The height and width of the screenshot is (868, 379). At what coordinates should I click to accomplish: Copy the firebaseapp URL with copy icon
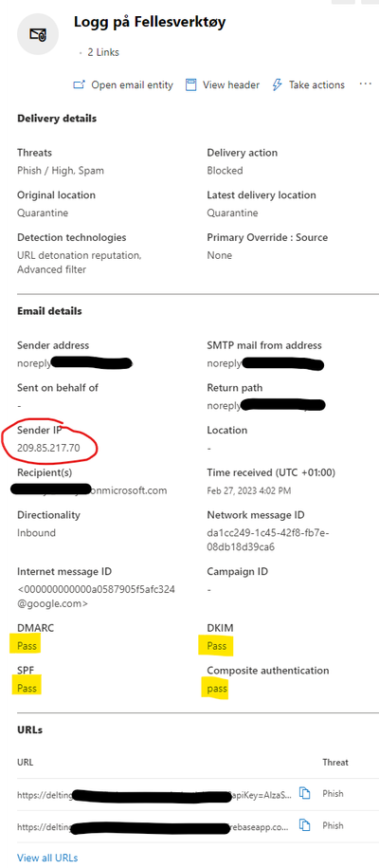click(304, 825)
